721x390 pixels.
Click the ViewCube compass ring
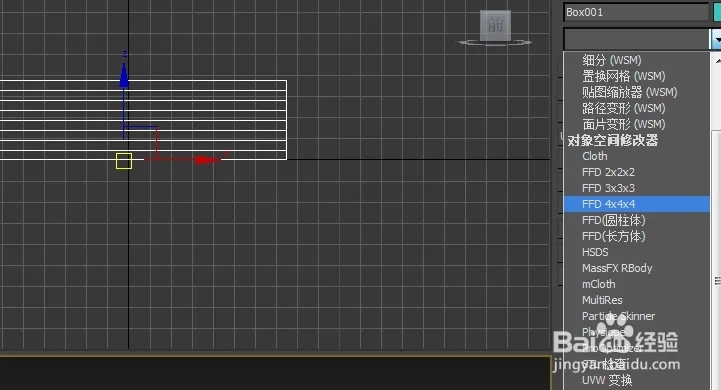495,43
